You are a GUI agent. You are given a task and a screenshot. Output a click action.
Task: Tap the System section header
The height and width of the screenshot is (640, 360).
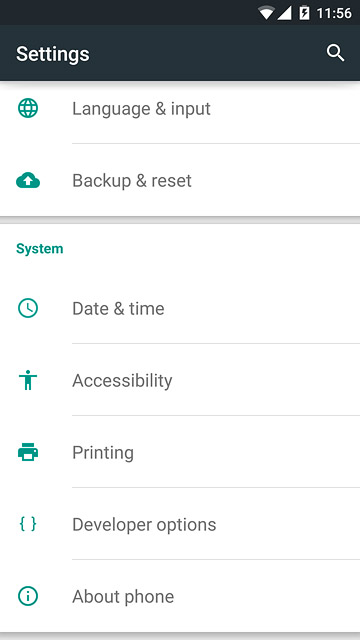click(x=40, y=249)
